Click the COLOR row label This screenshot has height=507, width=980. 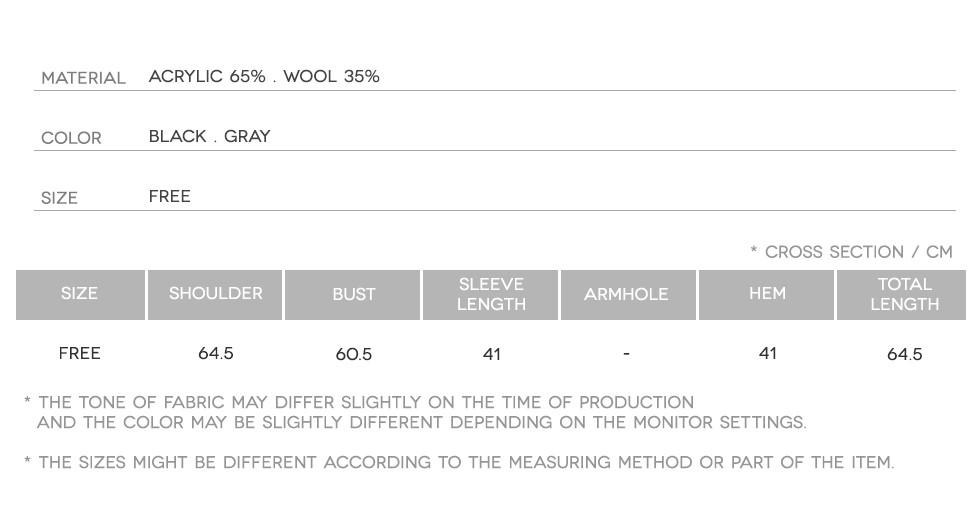click(x=71, y=138)
